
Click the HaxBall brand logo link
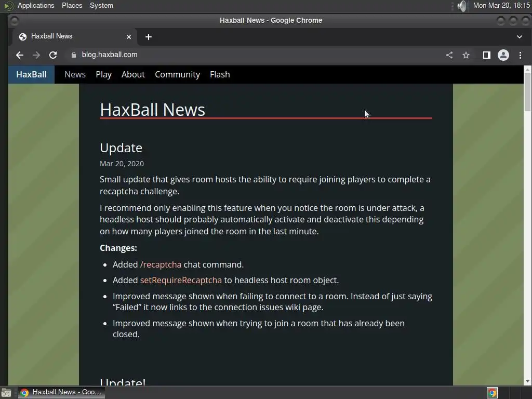(x=31, y=74)
